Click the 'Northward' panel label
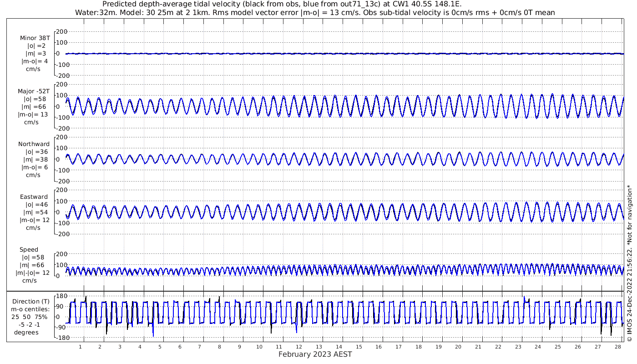Screen dimensions: 637x364 34,144
